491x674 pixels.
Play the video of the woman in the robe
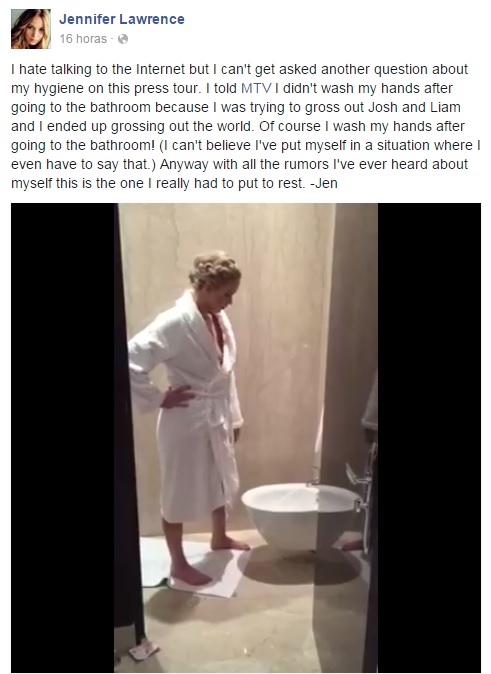click(x=246, y=438)
